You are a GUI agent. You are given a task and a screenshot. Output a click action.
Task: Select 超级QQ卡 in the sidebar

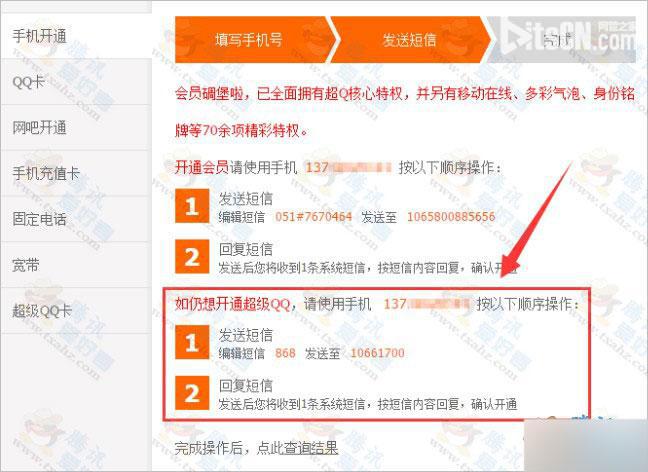click(76, 311)
